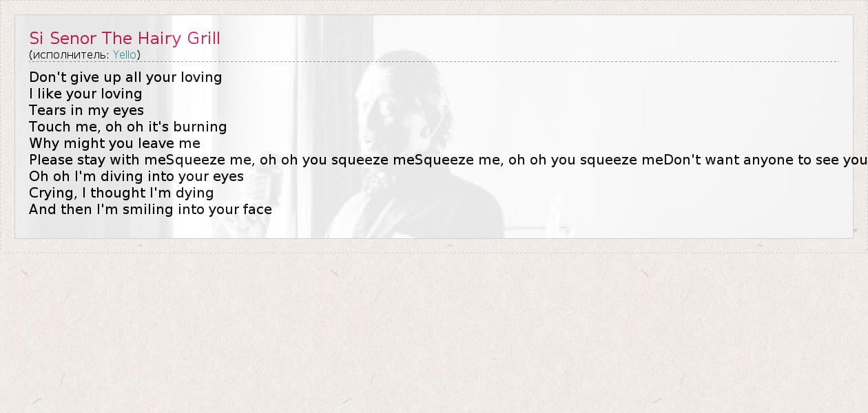This screenshot has height=413, width=868.
Task: Click the word Grill in the title
Action: pos(204,38)
